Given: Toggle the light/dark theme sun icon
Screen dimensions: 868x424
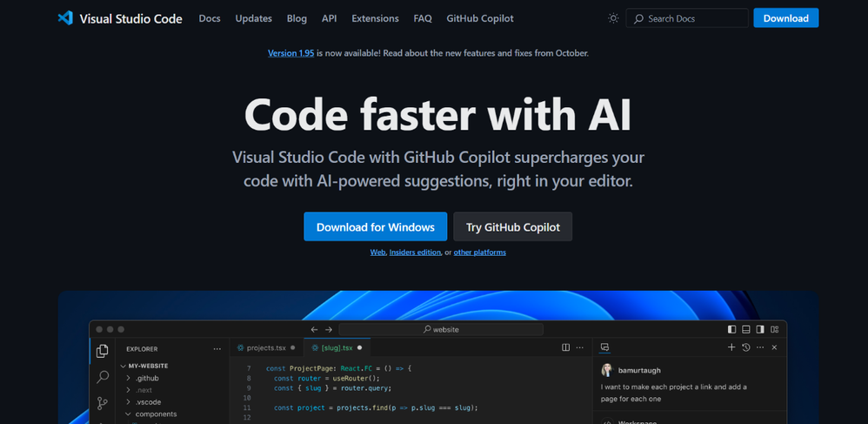Looking at the screenshot, I should click(x=613, y=18).
